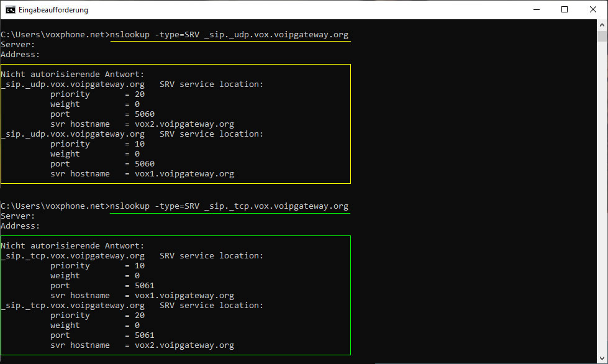Click 'Address:' line under UDP command
608x364 pixels.
point(20,54)
